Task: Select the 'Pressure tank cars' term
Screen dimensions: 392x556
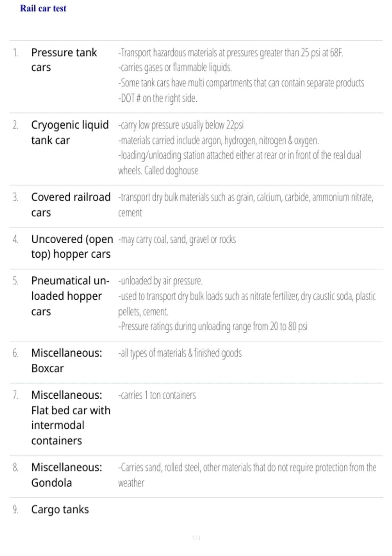Action: tap(64, 60)
